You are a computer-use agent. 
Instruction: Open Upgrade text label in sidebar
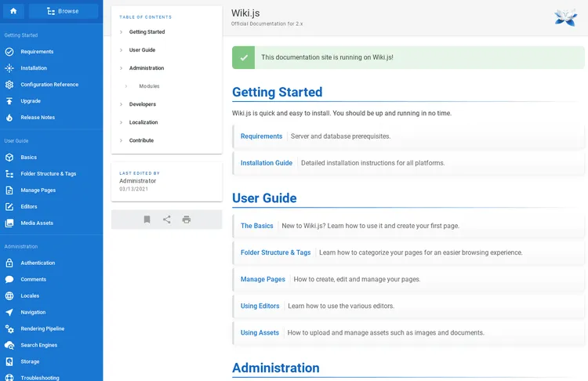point(31,101)
